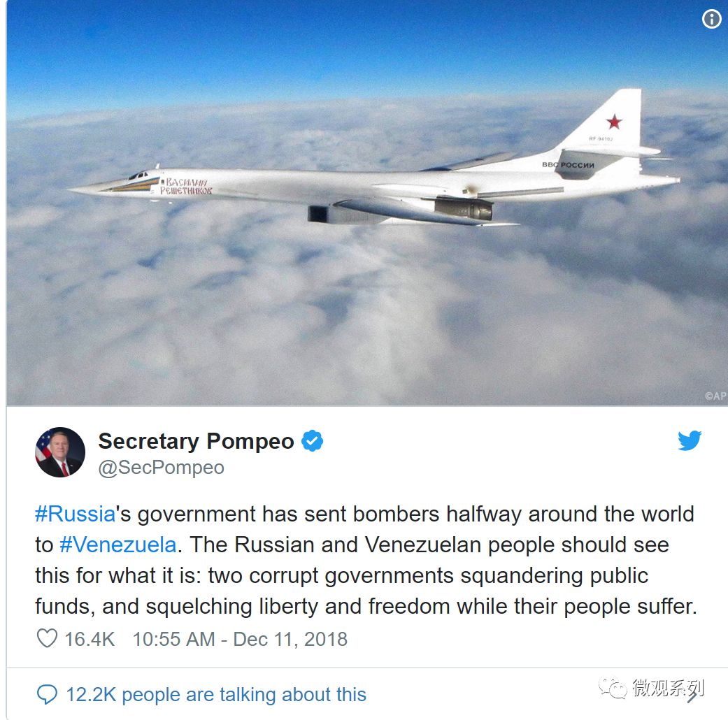This screenshot has width=728, height=720.
Task: Click the Secretary Pompeo display name
Action: click(x=197, y=441)
